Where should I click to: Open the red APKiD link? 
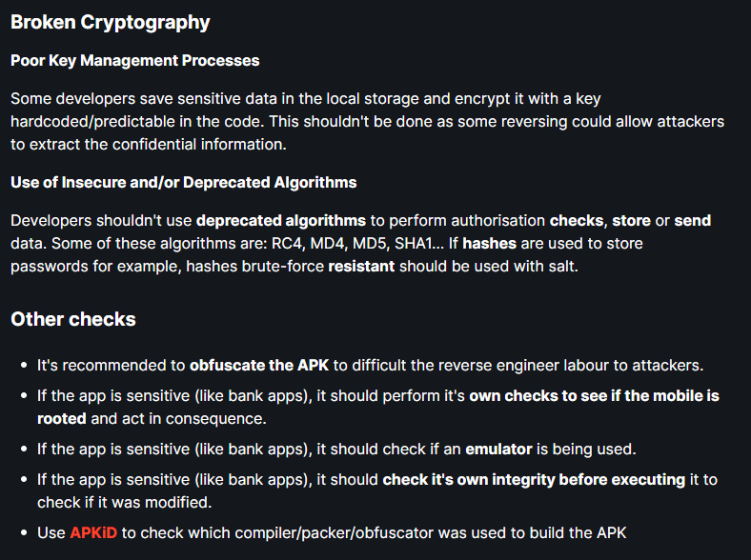pyautogui.click(x=93, y=532)
